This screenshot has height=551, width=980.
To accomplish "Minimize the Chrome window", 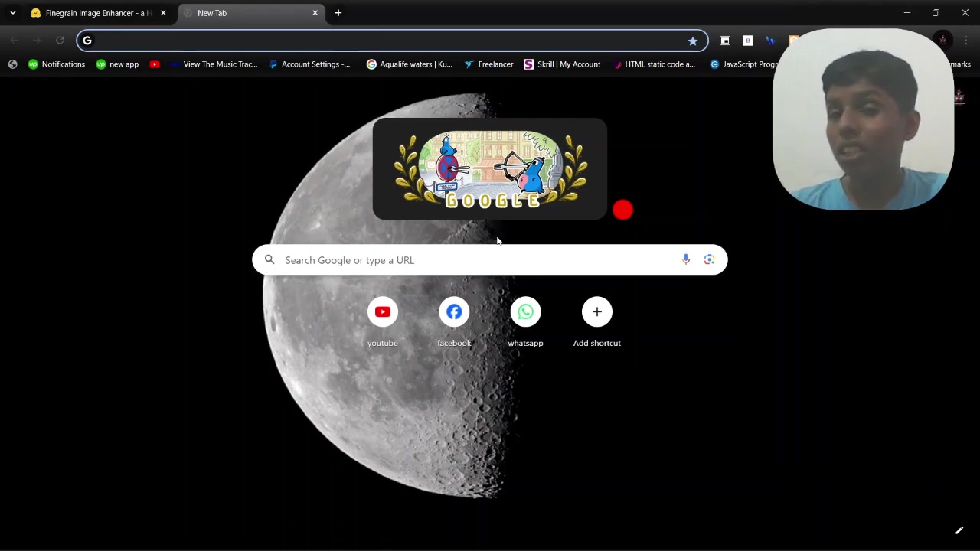I will click(907, 13).
